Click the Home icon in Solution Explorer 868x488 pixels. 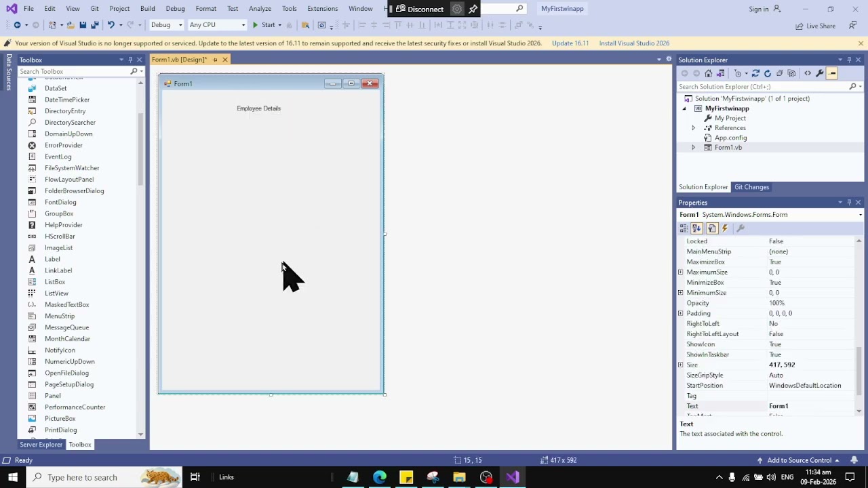pyautogui.click(x=708, y=73)
